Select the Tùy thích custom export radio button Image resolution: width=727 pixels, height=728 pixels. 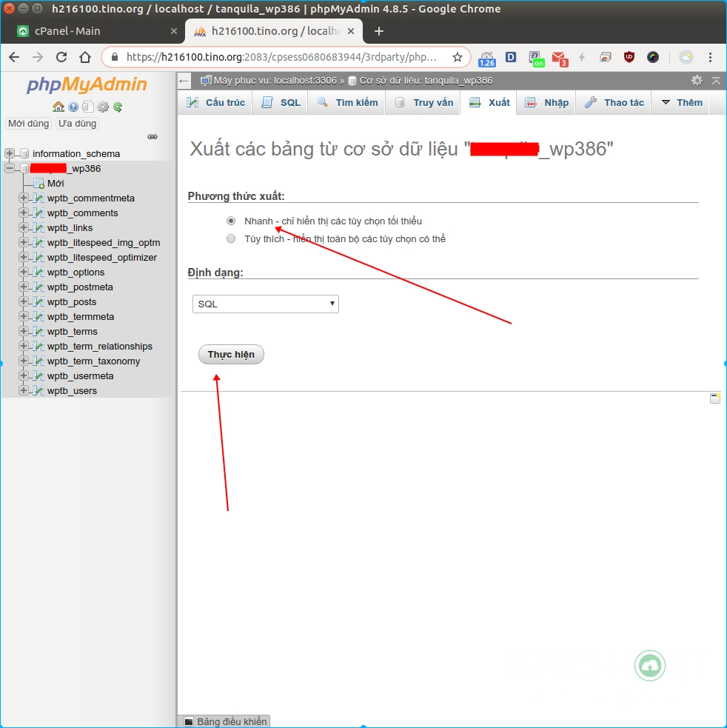point(231,238)
